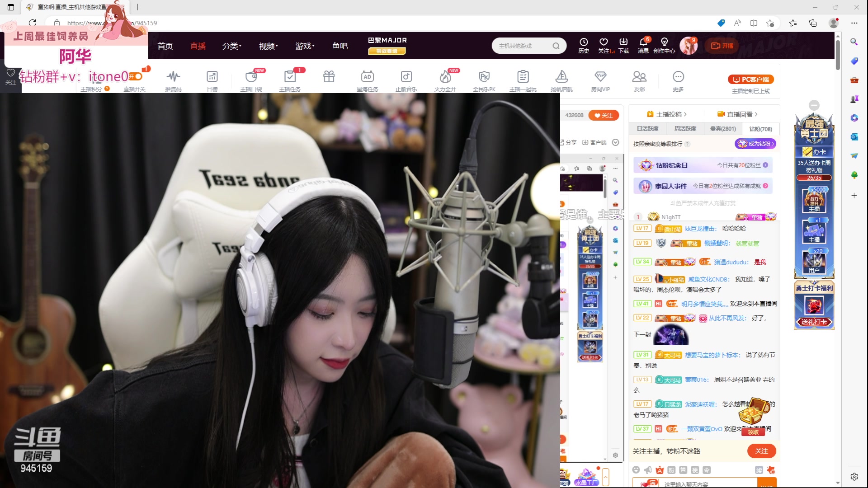Open the 房间VIP room VIP feature
This screenshot has width=868, height=488.
[600, 80]
